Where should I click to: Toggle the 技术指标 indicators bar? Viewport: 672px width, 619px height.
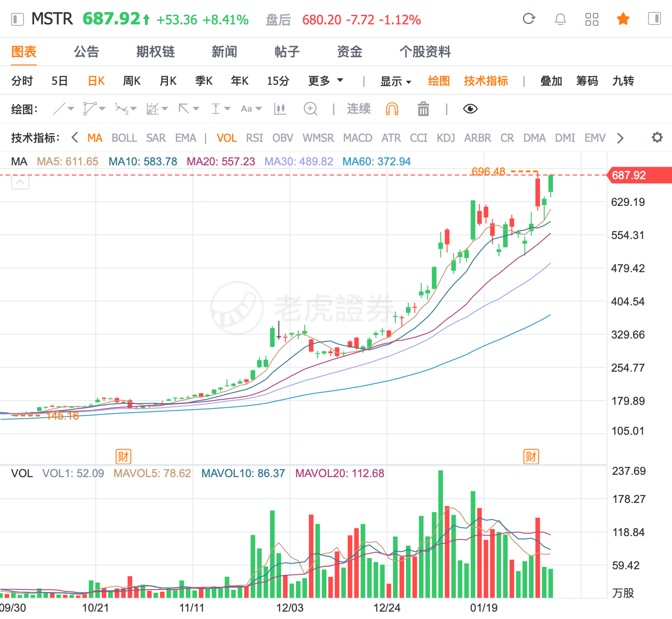[486, 81]
